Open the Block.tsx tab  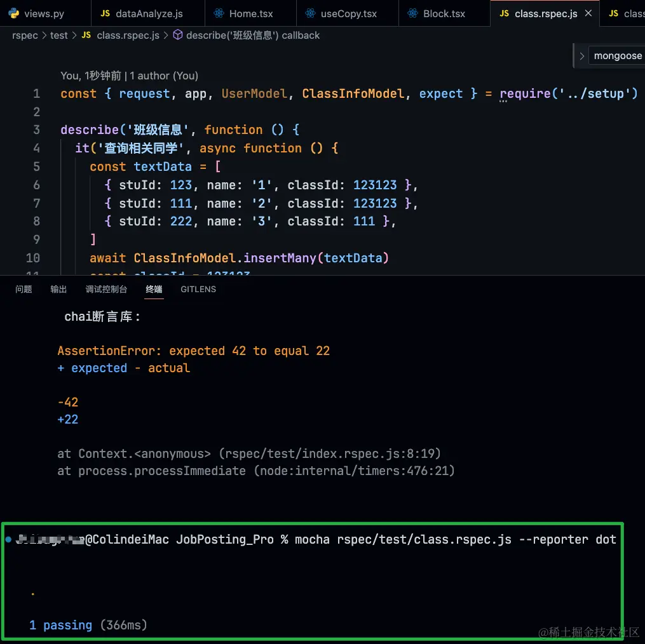444,13
